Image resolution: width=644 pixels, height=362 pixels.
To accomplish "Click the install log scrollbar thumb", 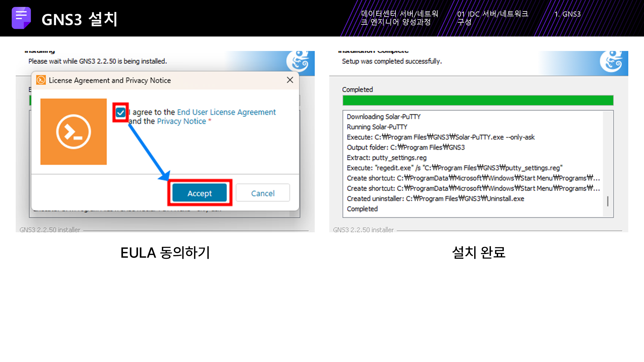I will click(608, 201).
